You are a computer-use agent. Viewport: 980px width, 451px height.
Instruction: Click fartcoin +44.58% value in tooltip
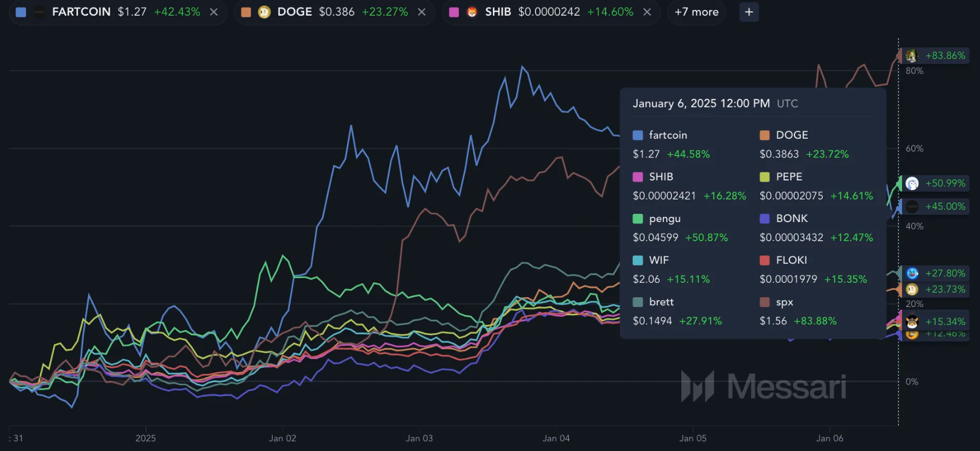click(x=688, y=154)
